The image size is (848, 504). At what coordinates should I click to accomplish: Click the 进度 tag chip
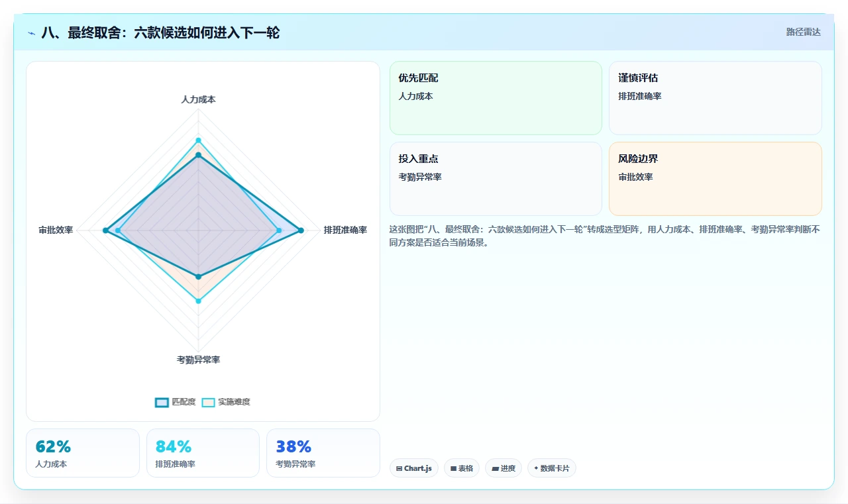[503, 468]
